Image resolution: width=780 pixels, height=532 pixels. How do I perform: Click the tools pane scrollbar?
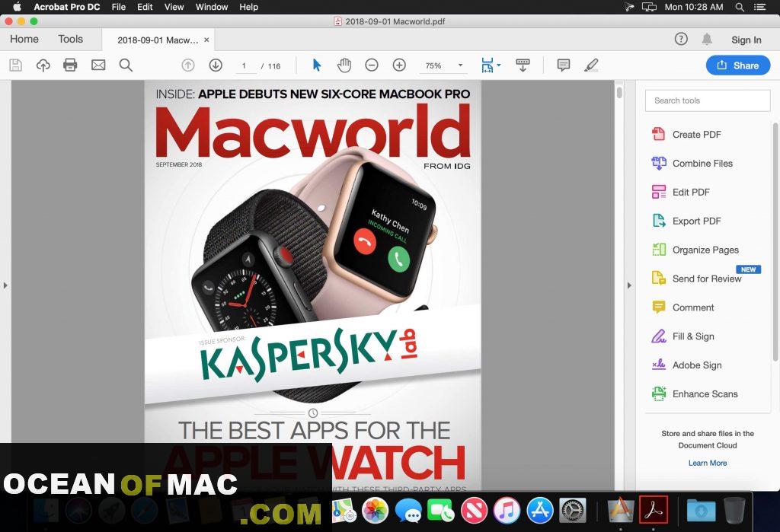pyautogui.click(x=775, y=241)
